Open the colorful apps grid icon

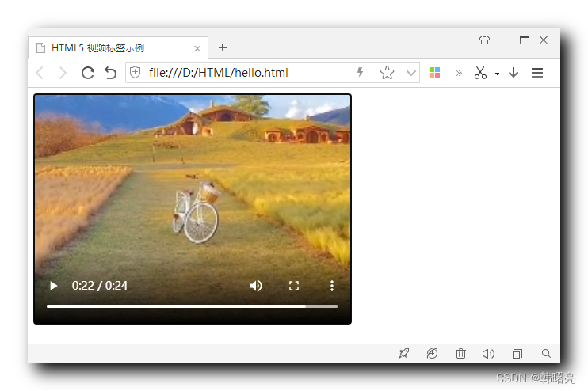point(434,72)
